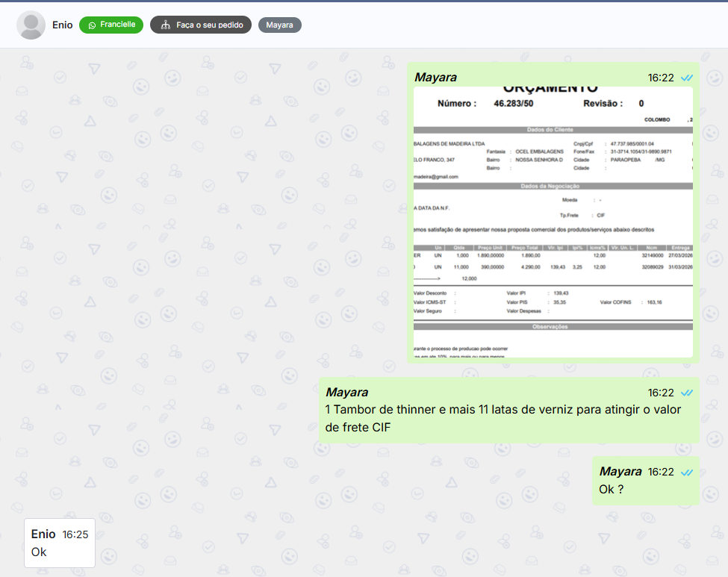Click Mayara sender name on the thinner message
This screenshot has width=728, height=577.
point(346,393)
